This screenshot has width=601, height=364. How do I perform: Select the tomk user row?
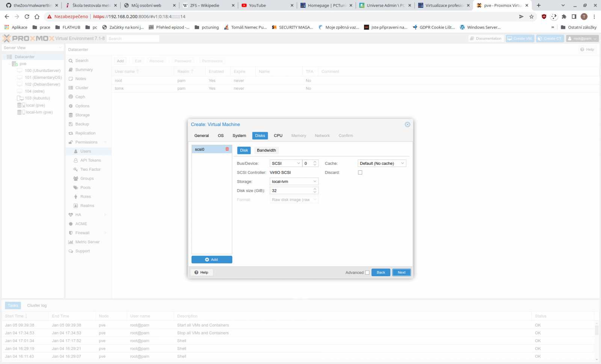coord(355,88)
